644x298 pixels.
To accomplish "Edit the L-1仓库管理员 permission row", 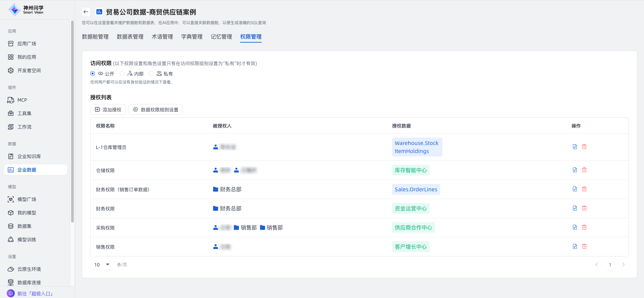I will [x=575, y=147].
